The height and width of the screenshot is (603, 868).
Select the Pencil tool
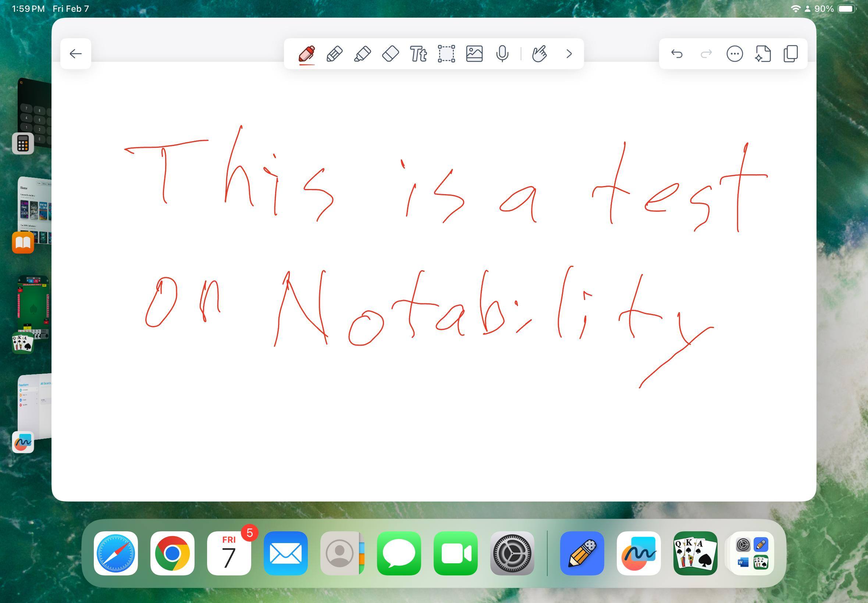(334, 54)
